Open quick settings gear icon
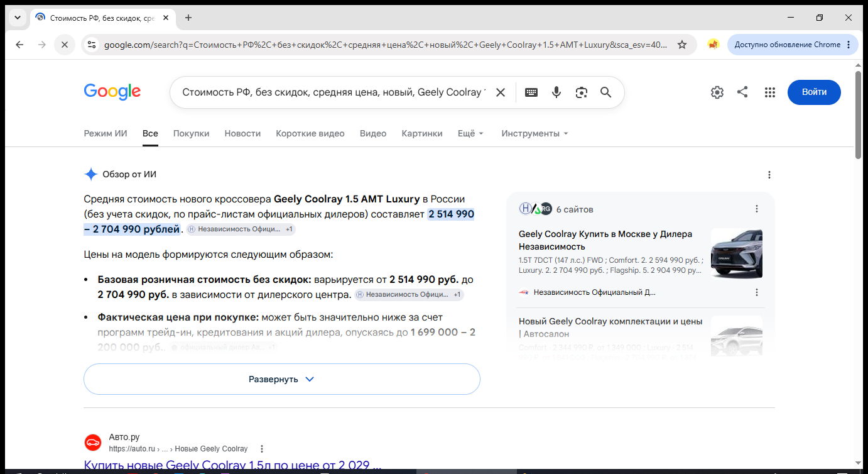Image resolution: width=868 pixels, height=474 pixels. point(717,92)
